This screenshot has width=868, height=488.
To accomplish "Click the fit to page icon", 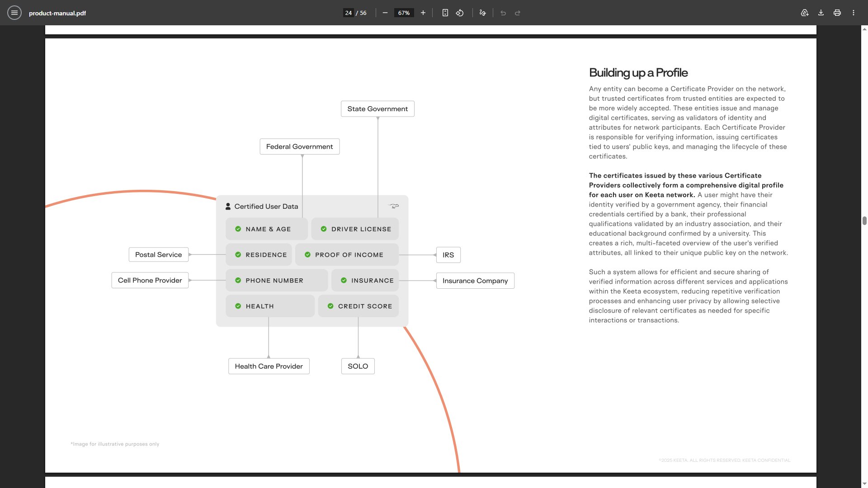I will [445, 13].
